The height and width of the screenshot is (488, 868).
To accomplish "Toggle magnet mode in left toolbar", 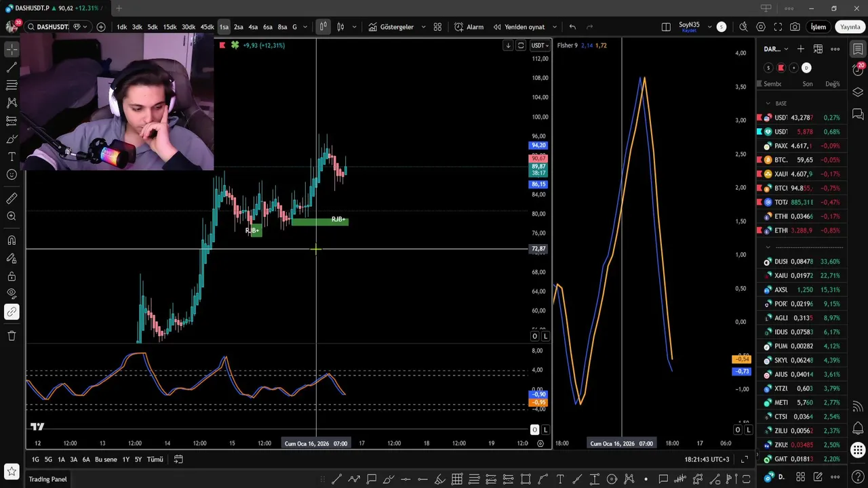I will (12, 240).
